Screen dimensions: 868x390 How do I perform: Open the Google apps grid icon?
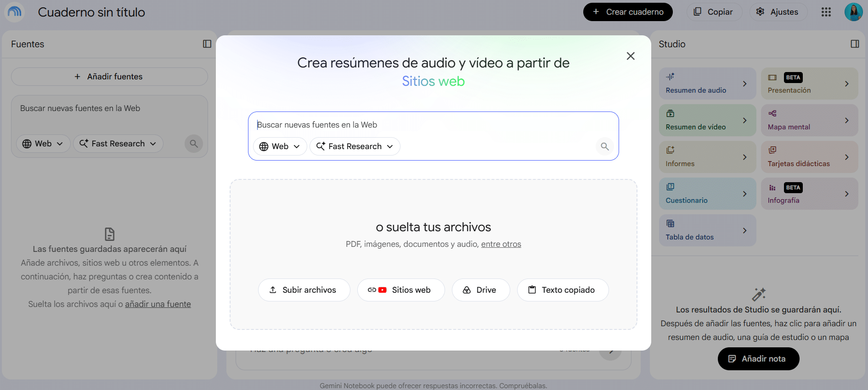click(826, 12)
